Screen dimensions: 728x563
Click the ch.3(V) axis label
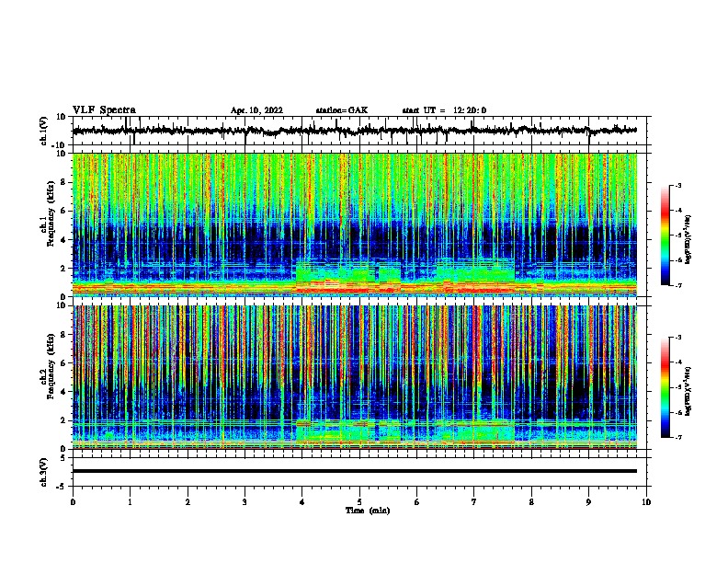[x=45, y=472]
